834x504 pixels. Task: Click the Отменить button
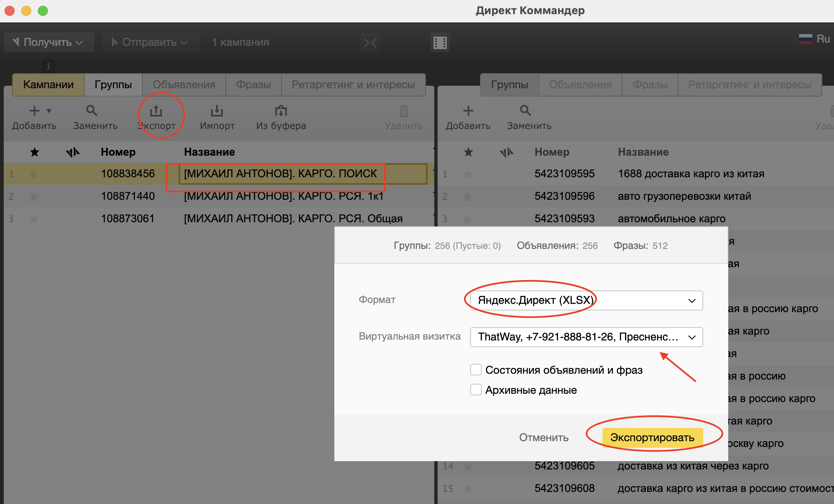[544, 438]
